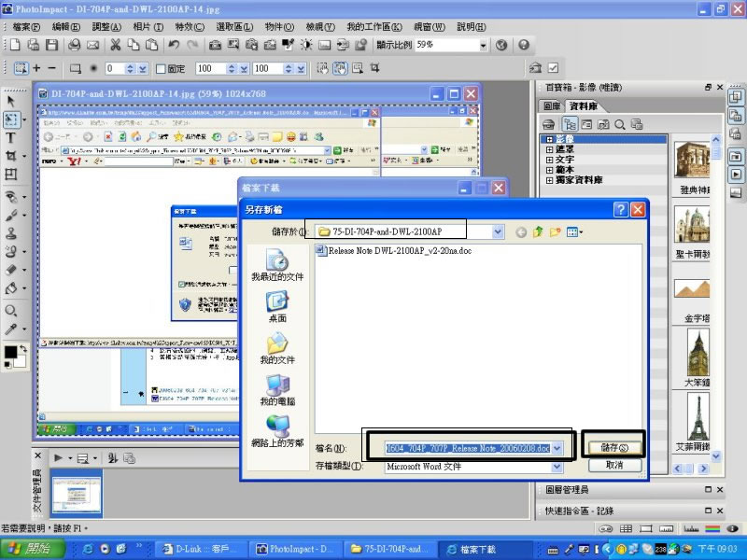Go up one folder level in save dialog
Screen dimensions: 747x560
pyautogui.click(x=539, y=231)
